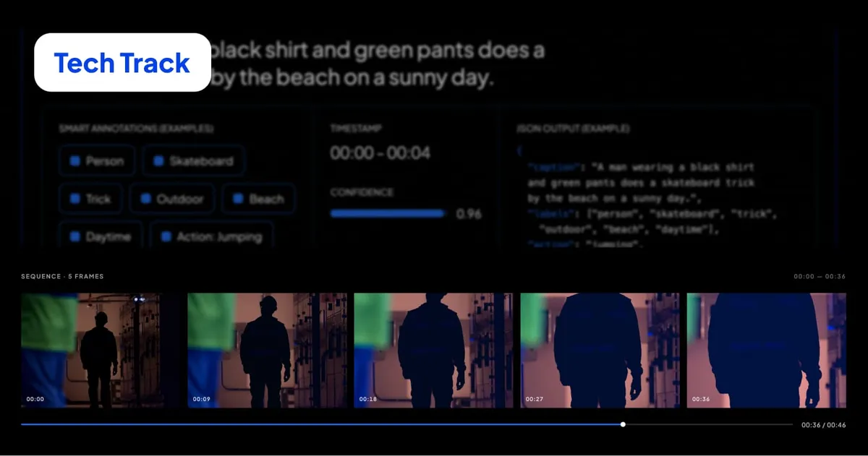Select the Daytime annotation tag

(101, 236)
